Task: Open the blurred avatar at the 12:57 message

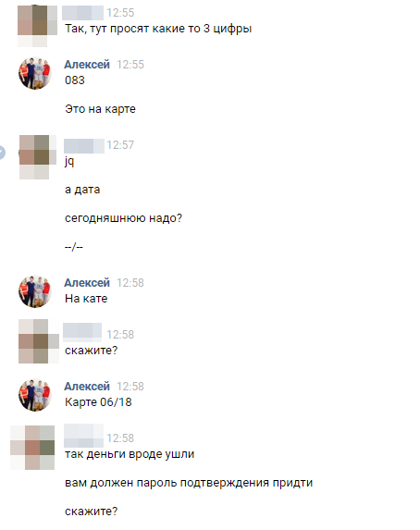Action: tap(38, 157)
